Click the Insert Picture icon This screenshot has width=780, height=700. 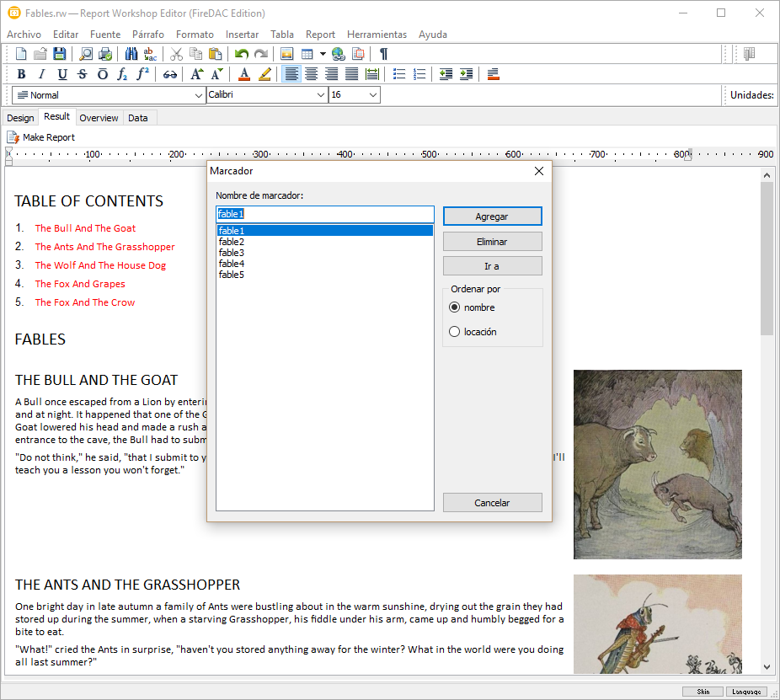coord(286,54)
